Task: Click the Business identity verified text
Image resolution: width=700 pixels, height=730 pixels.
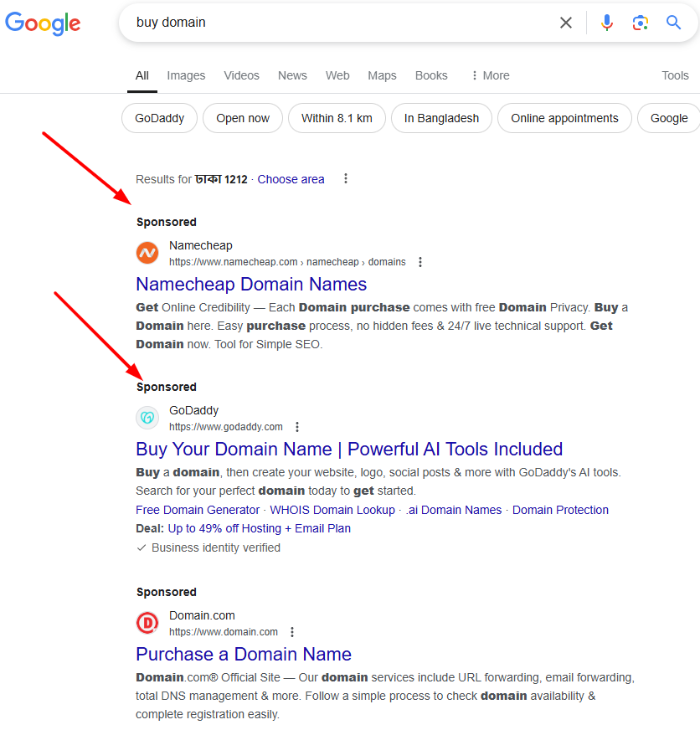Action: (x=216, y=547)
